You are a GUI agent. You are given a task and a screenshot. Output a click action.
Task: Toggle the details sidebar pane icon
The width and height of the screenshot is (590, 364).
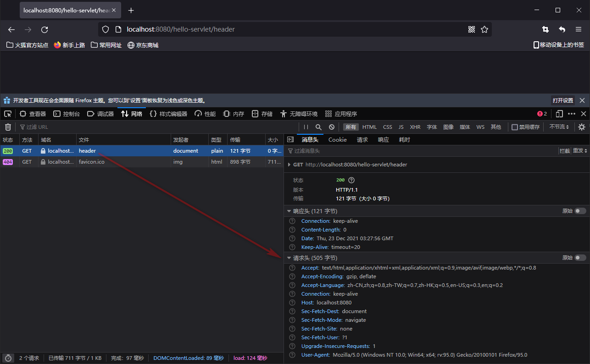290,139
